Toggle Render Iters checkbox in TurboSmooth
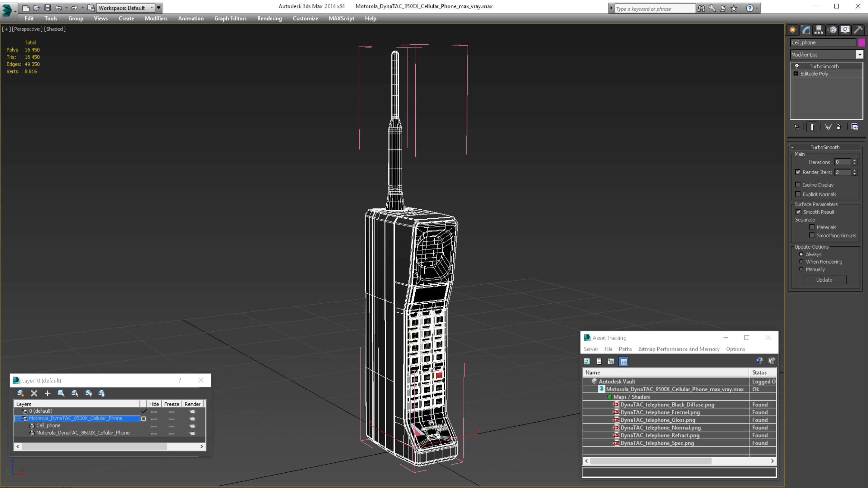Image resolution: width=868 pixels, height=488 pixels. tap(797, 172)
